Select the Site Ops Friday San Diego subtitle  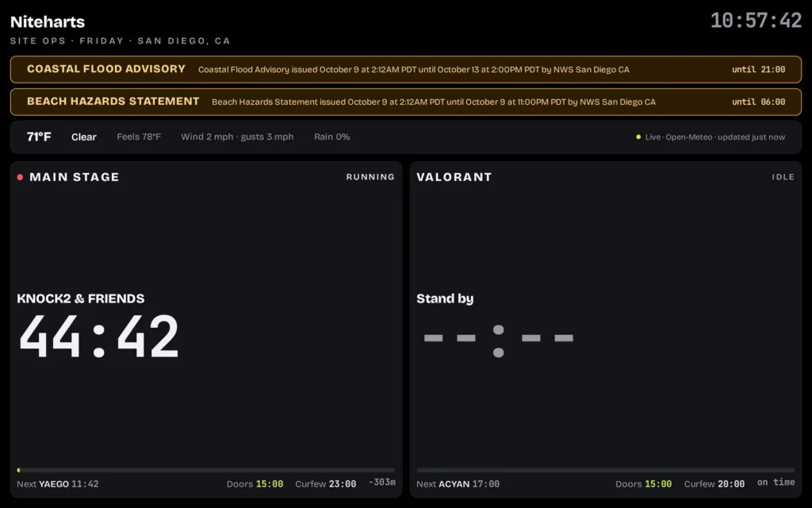click(x=121, y=41)
